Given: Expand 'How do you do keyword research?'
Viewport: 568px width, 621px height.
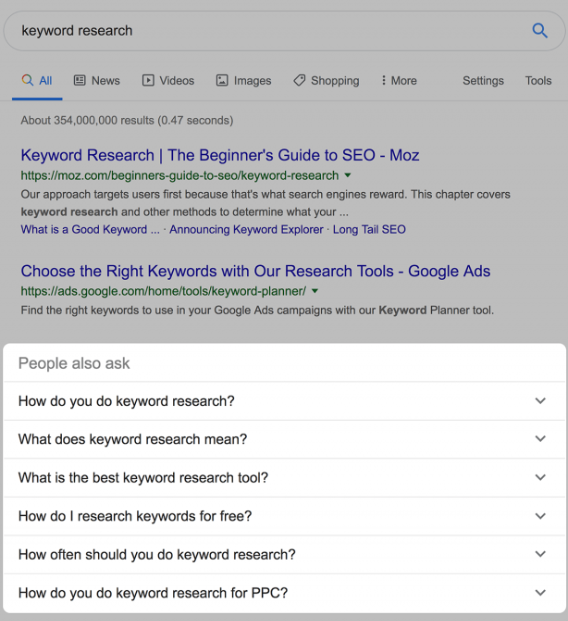Looking at the screenshot, I should 284,401.
